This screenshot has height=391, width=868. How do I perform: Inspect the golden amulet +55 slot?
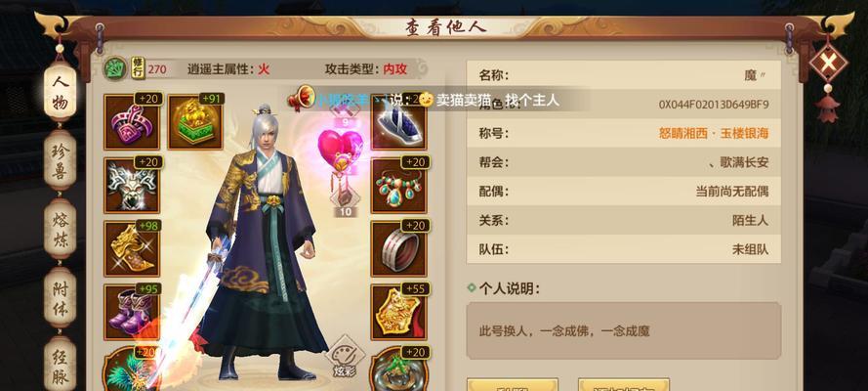coord(398,313)
